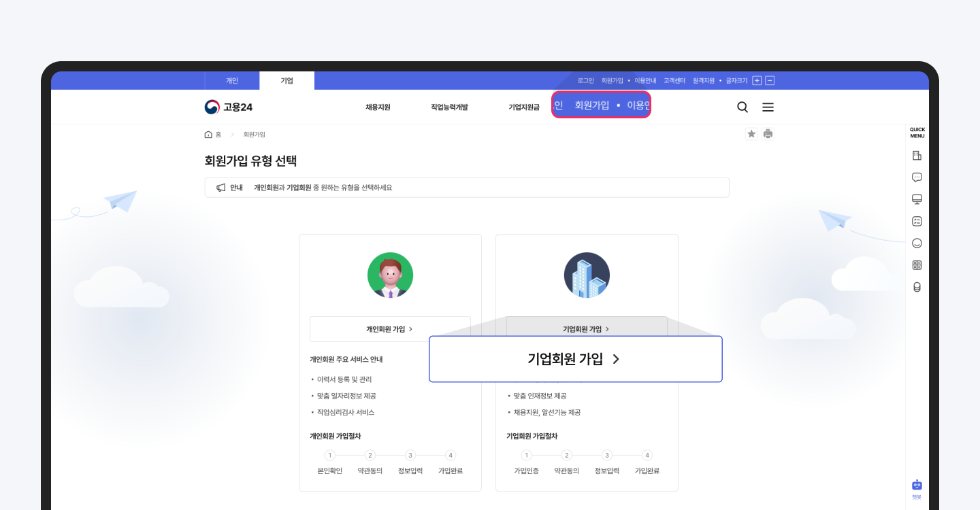Screen dimensions: 980x510
Task: Click the 맞춤 인재정보 제공 item
Action: [x=540, y=396]
